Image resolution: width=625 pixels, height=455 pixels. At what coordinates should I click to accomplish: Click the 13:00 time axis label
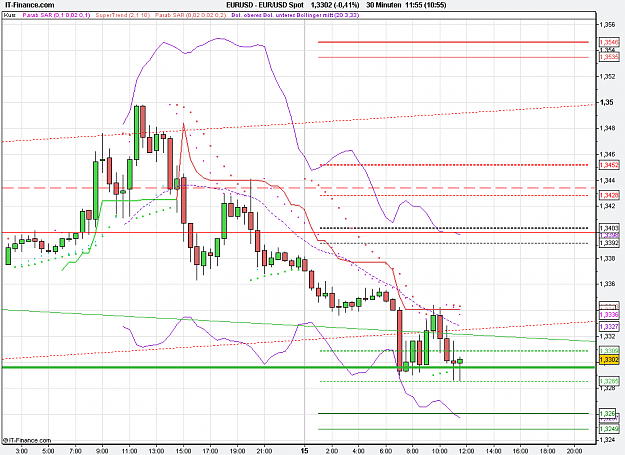coord(156,451)
